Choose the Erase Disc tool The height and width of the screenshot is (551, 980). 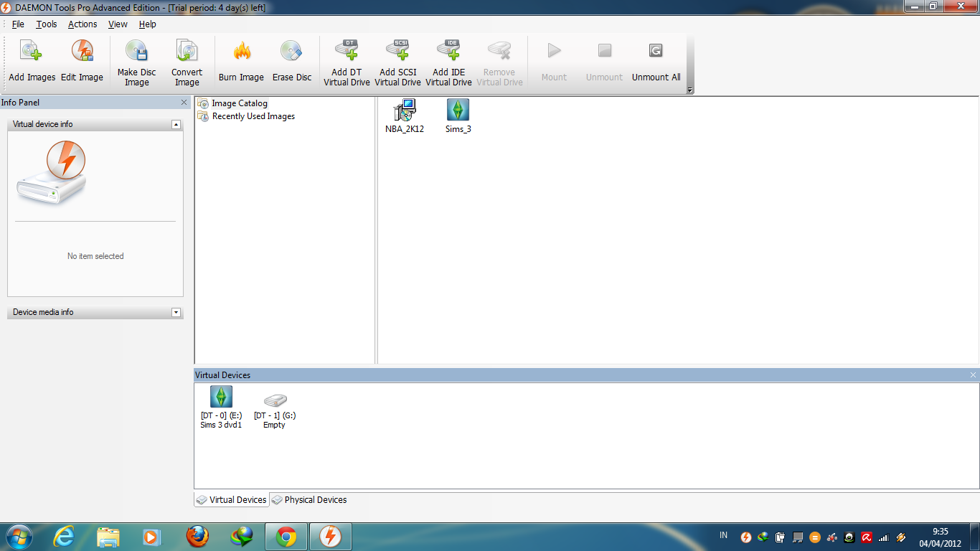(x=291, y=61)
